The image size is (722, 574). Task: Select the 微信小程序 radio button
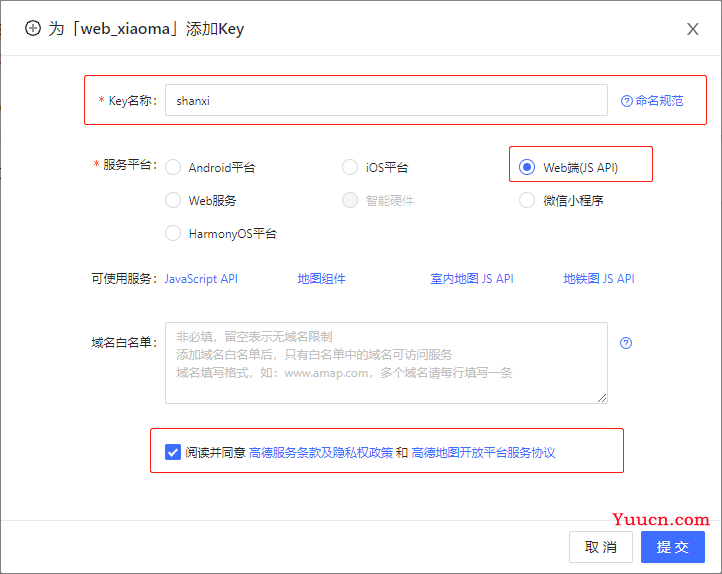coord(527,200)
